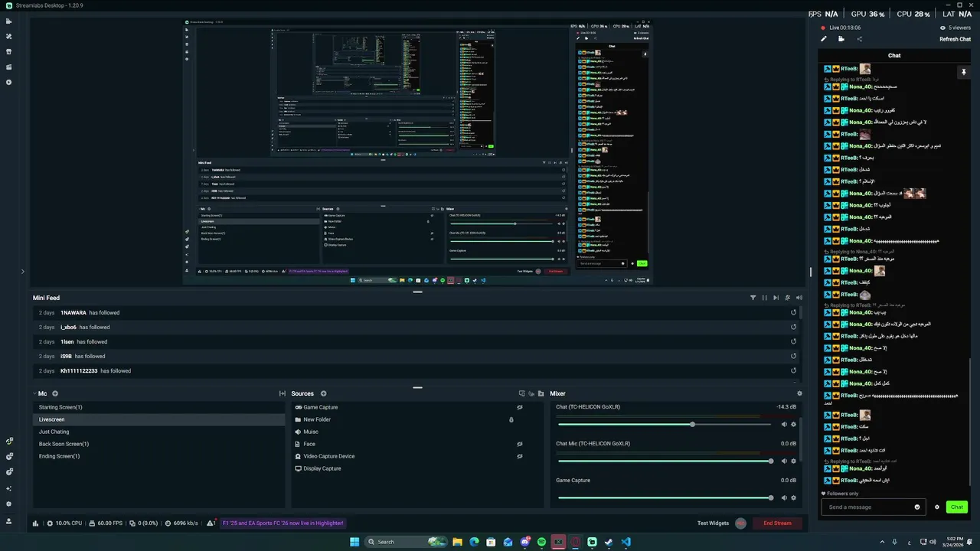
Task: Open the account profile icon in sidebar
Action: coord(9,521)
